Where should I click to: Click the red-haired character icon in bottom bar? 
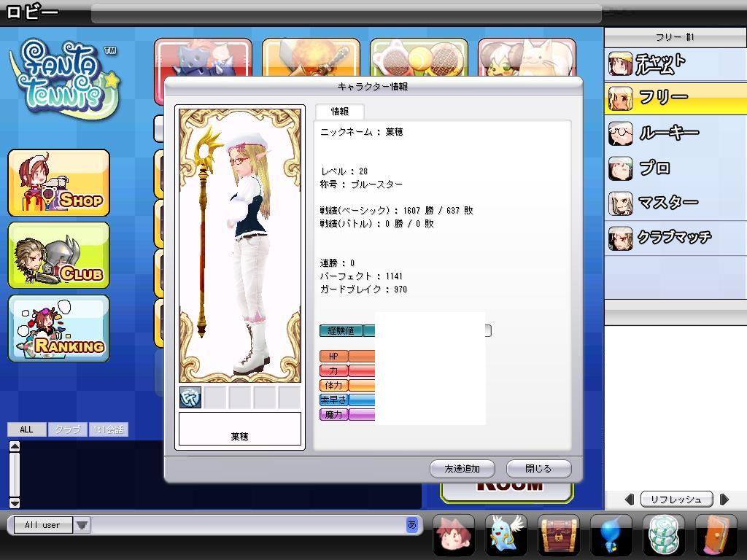tap(453, 534)
